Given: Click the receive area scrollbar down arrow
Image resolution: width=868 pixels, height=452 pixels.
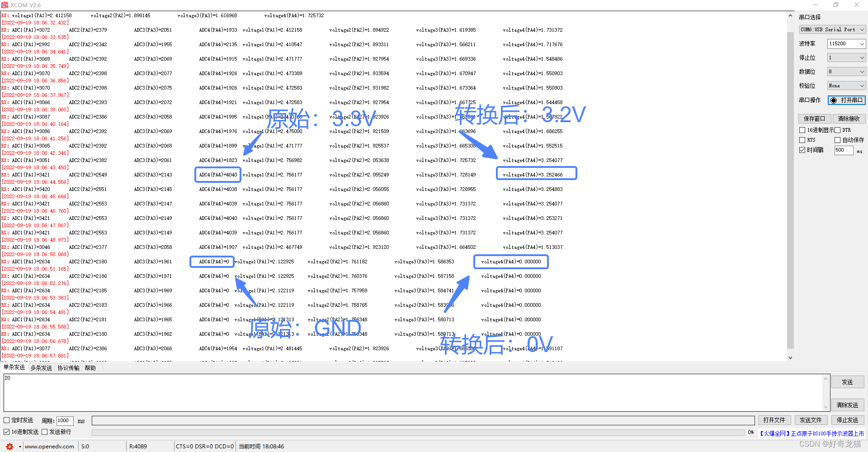Looking at the screenshot, I should tap(790, 357).
